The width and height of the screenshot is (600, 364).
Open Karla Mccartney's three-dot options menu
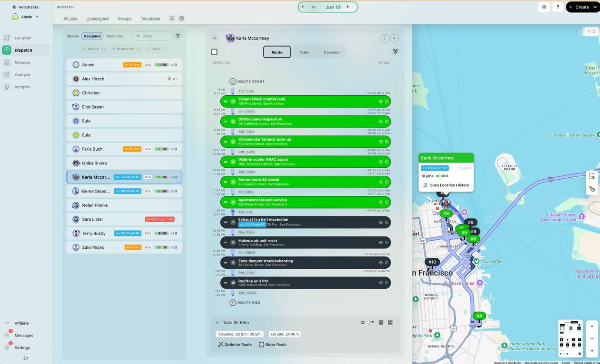point(385,38)
